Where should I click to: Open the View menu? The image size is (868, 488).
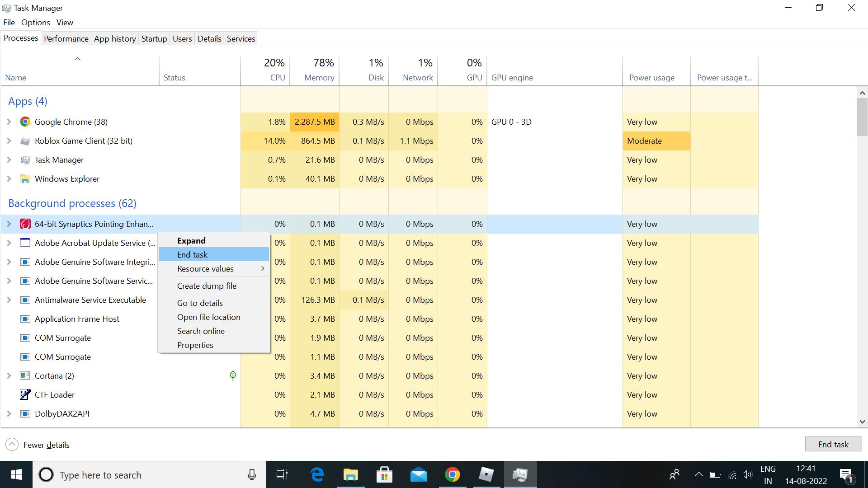pyautogui.click(x=65, y=23)
